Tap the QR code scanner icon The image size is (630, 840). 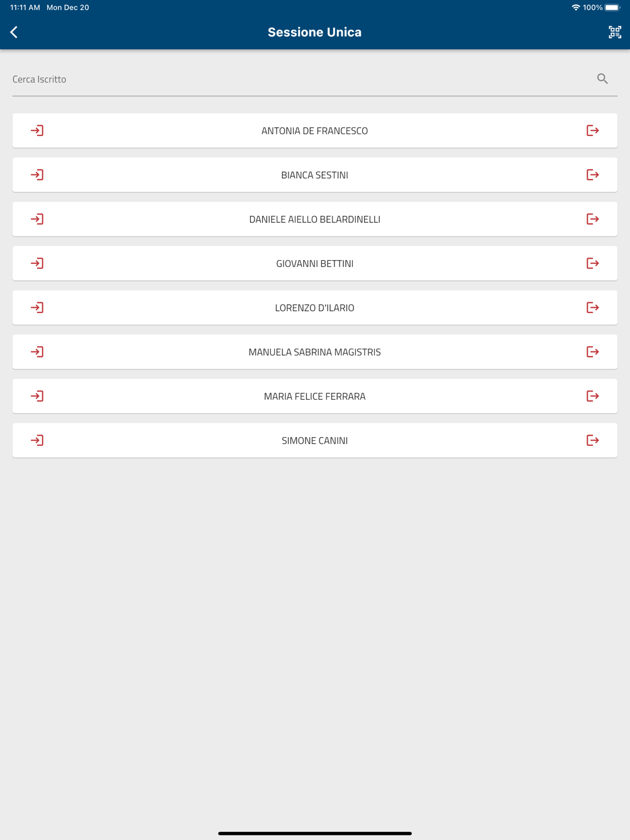(615, 32)
